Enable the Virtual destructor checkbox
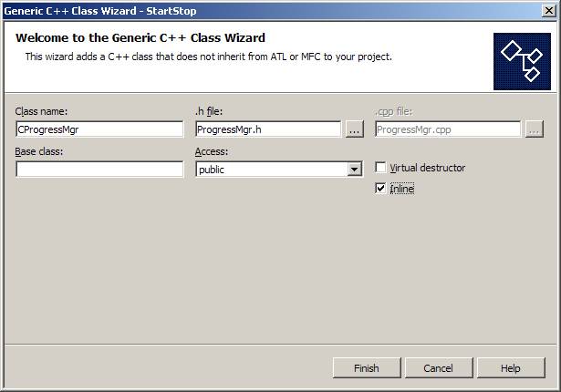Image resolution: width=561 pixels, height=392 pixels. [380, 168]
